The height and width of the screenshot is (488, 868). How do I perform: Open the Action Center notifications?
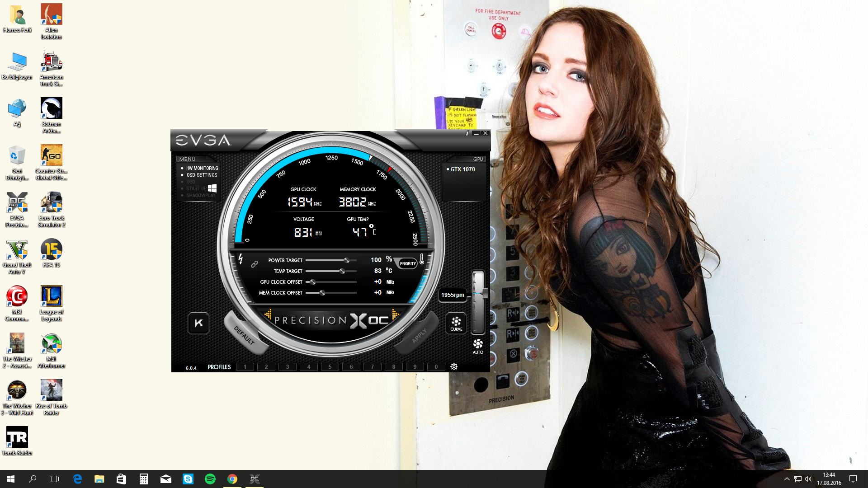(853, 479)
